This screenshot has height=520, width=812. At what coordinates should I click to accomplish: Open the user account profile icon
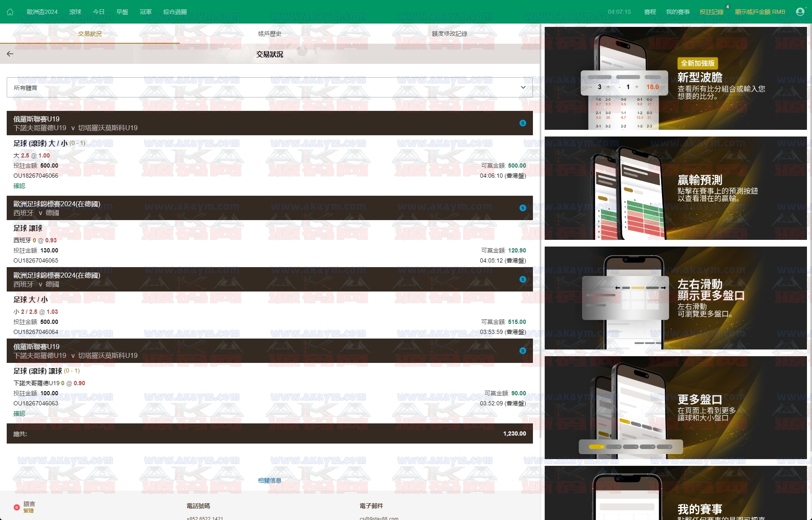click(x=800, y=12)
